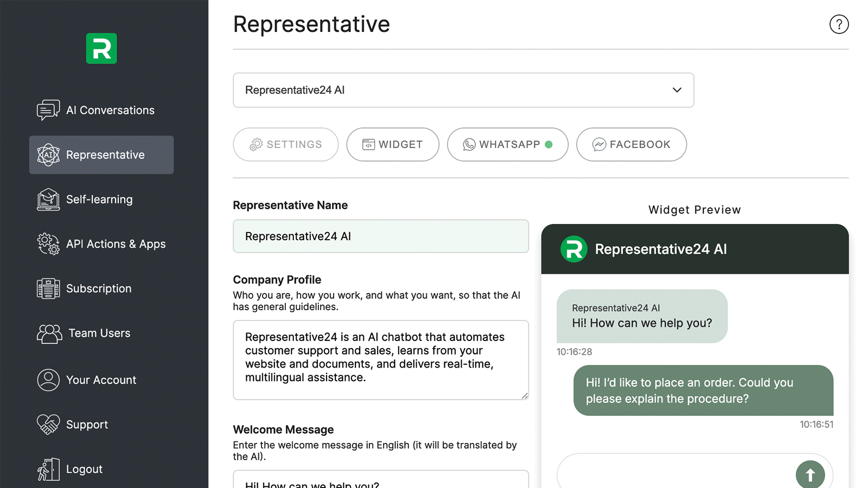868x488 pixels.
Task: Click the Self-learning graduation icon
Action: tap(48, 200)
